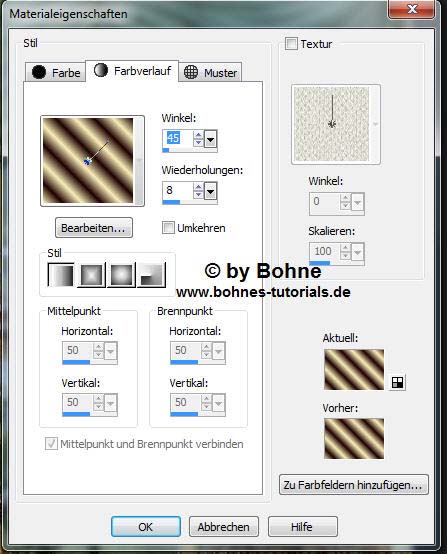Click the Bearbeiten... button
This screenshot has width=447, height=554.
pyautogui.click(x=94, y=228)
